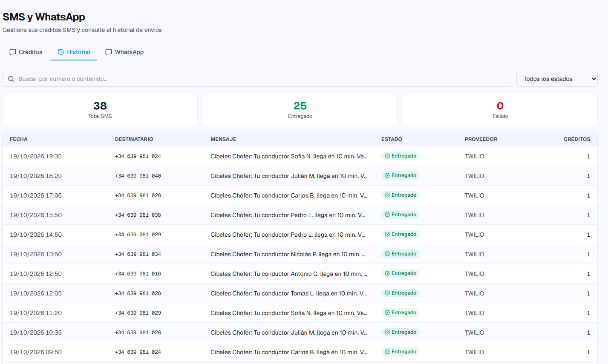Click recipient number +34 639 981 016

pyautogui.click(x=138, y=274)
